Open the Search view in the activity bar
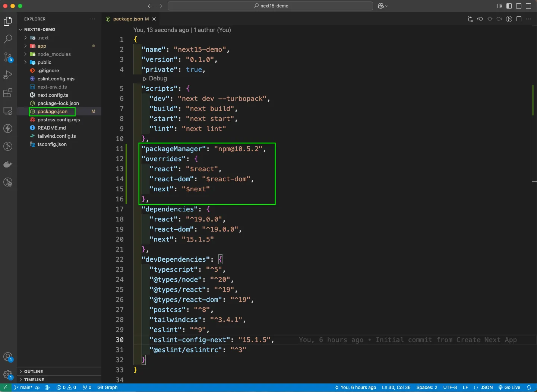Image resolution: width=537 pixels, height=392 pixels. pyautogui.click(x=8, y=39)
